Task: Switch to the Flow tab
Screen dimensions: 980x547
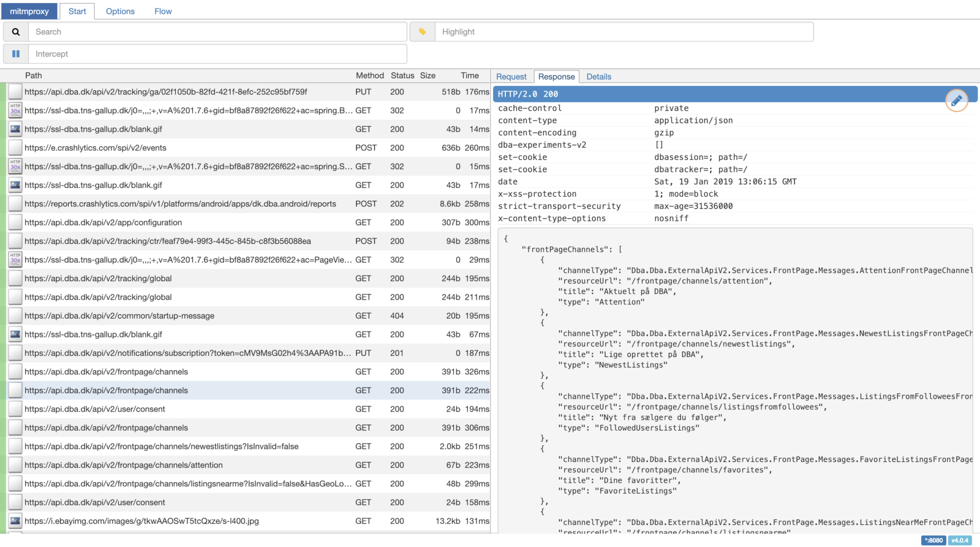Action: (x=163, y=11)
